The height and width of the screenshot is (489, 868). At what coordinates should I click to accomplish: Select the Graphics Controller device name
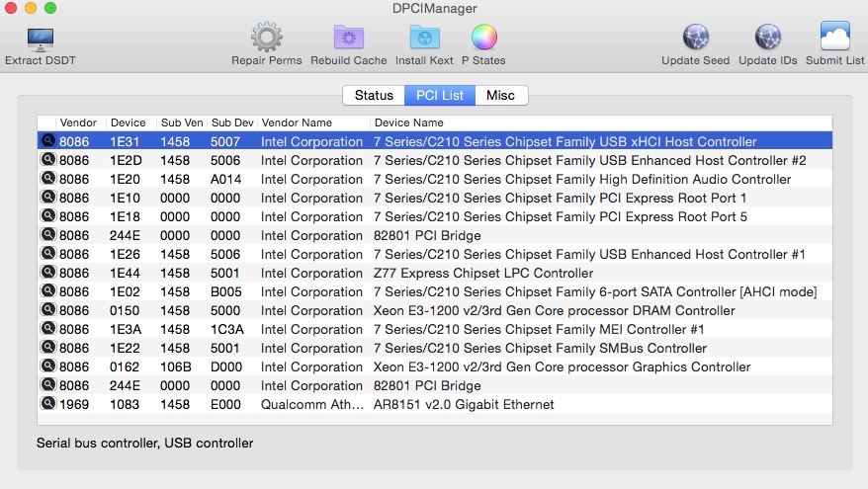(x=562, y=367)
